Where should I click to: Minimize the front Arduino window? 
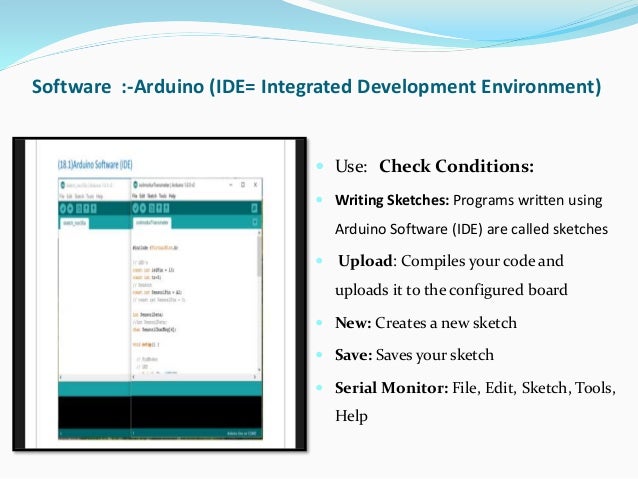point(231,185)
